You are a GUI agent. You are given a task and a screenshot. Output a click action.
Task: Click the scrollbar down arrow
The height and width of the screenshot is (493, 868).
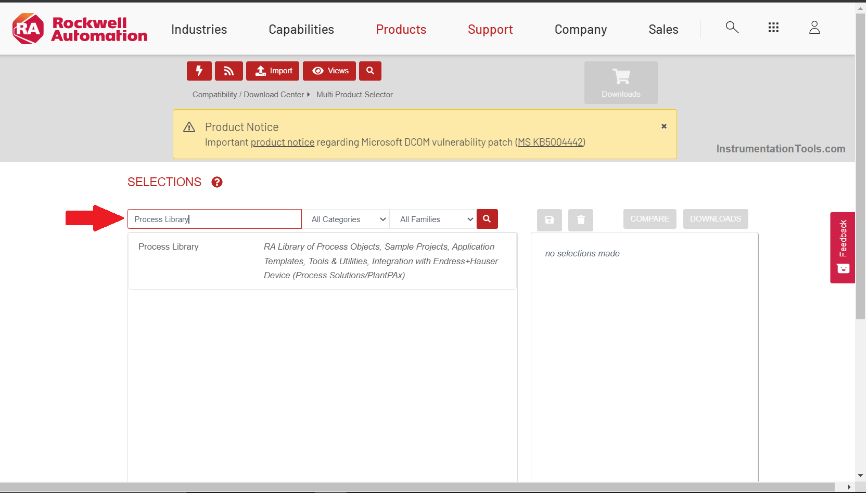(x=861, y=475)
